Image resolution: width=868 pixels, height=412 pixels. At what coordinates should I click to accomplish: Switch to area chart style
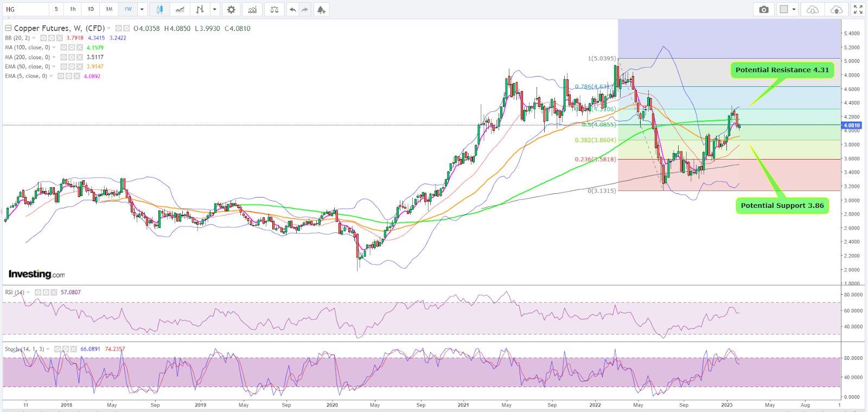180,9
